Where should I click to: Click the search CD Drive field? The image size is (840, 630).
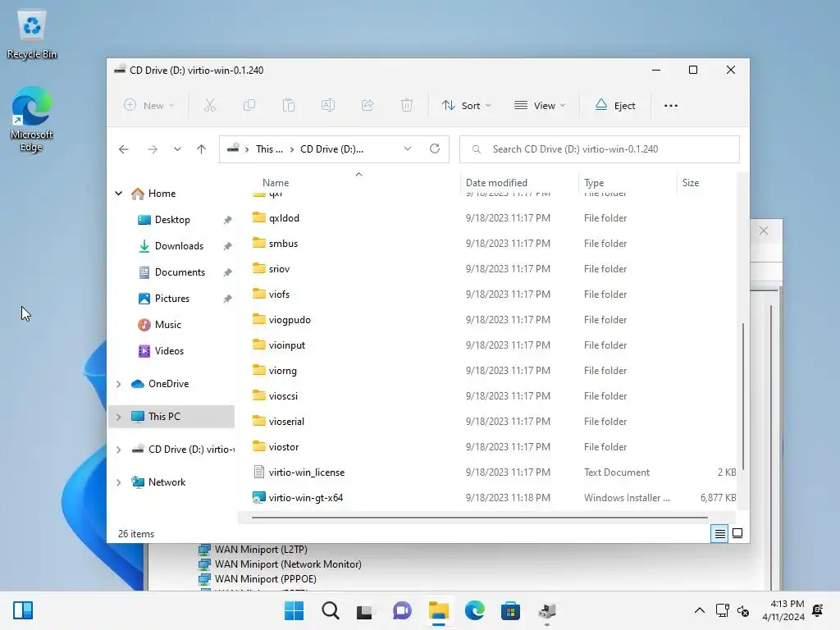point(600,149)
